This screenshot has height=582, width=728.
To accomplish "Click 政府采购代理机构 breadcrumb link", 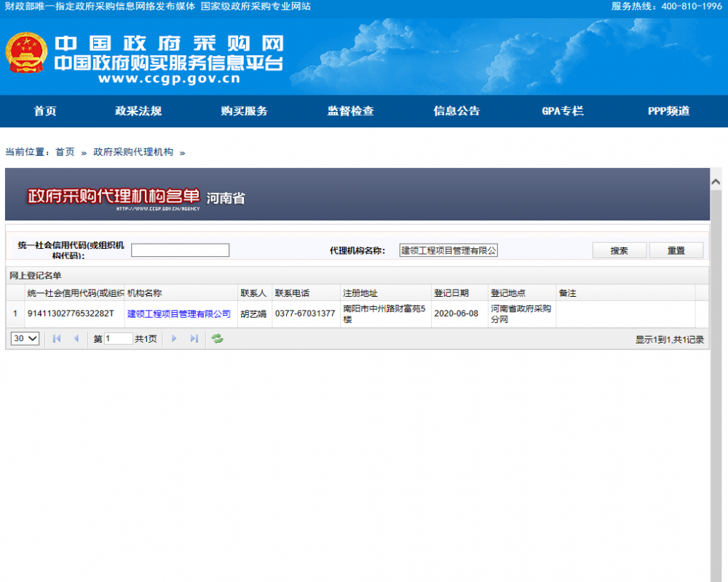I will [133, 152].
